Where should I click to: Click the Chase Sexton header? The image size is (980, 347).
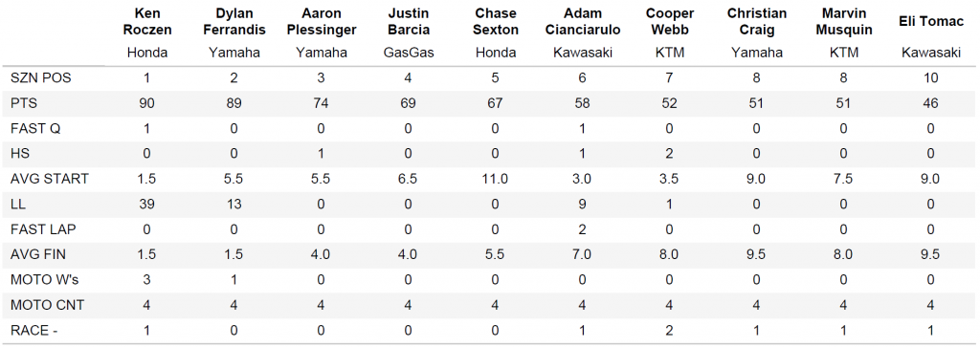[x=496, y=21]
